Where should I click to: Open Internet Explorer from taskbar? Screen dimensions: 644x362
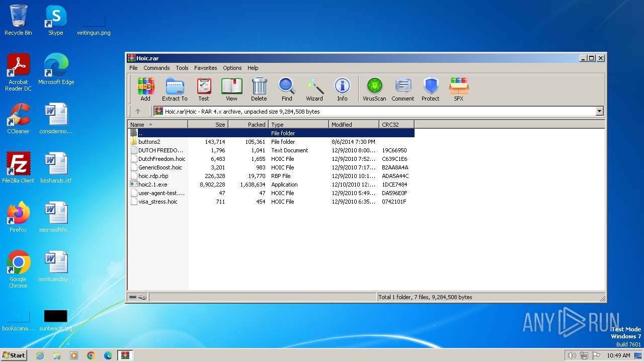(x=40, y=355)
